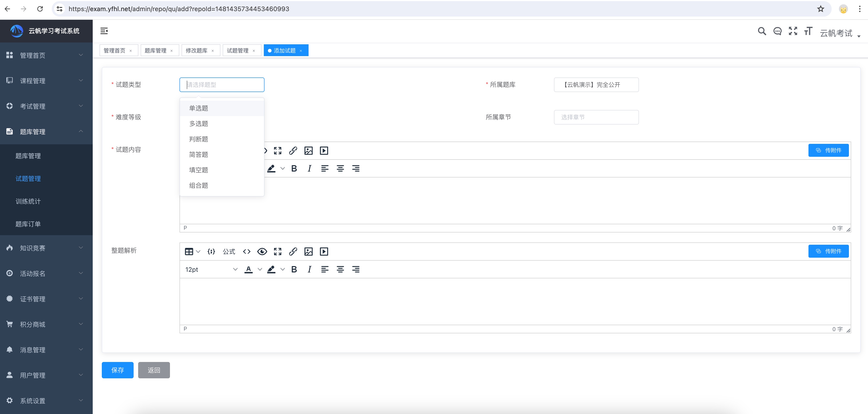This screenshot has height=414, width=868.
Task: Click fullscreen icon in analysis editor
Action: click(278, 252)
